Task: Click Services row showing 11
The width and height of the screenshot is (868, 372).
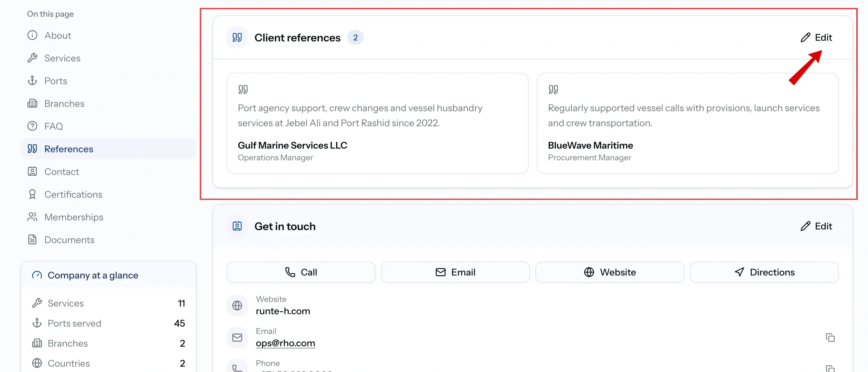Action: pyautogui.click(x=108, y=303)
